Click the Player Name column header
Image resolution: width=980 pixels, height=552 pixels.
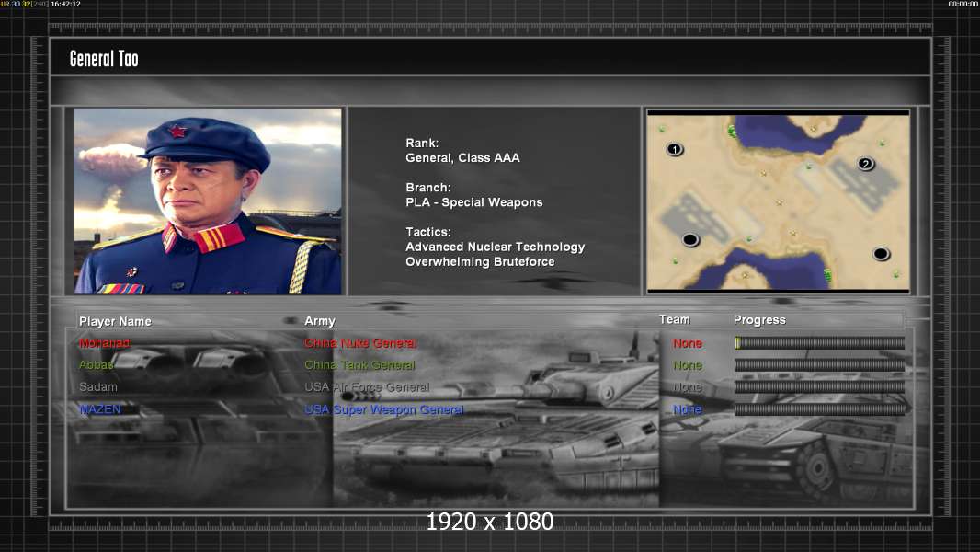coord(115,321)
